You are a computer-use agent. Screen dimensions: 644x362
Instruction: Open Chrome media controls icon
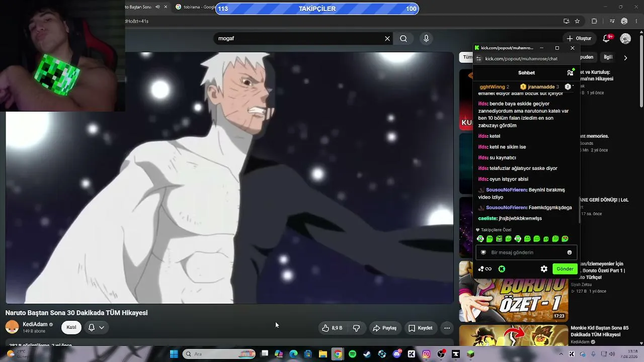[x=612, y=21]
